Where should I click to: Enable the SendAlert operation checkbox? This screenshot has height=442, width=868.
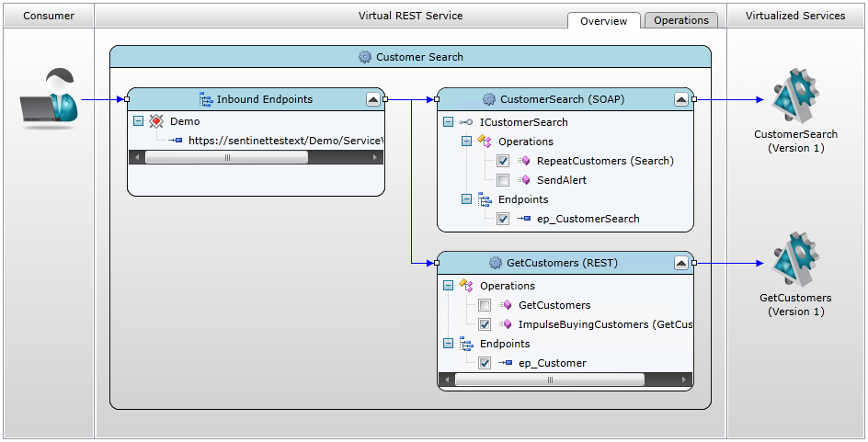coord(503,180)
